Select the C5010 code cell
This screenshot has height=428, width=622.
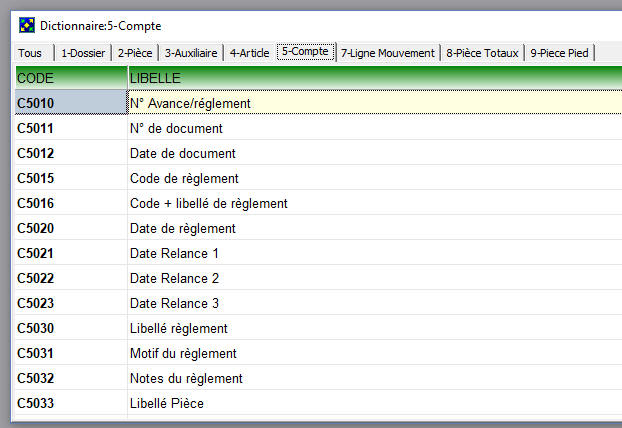(70, 102)
